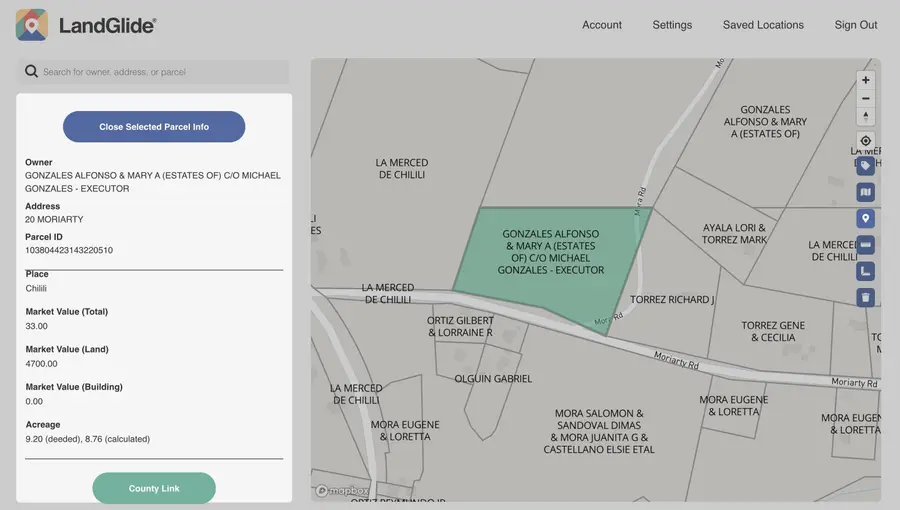This screenshot has width=900, height=510.
Task: Click the search magnifier icon
Action: pyautogui.click(x=31, y=72)
